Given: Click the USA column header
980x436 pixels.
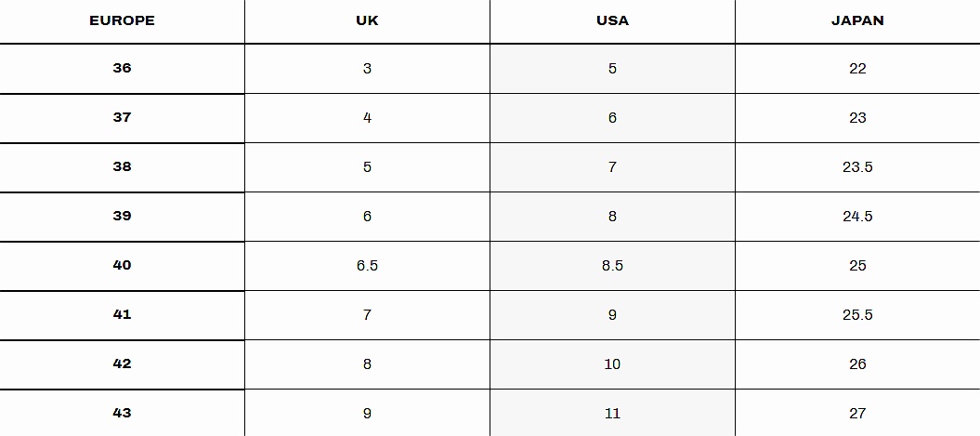Looking at the screenshot, I should (x=612, y=20).
